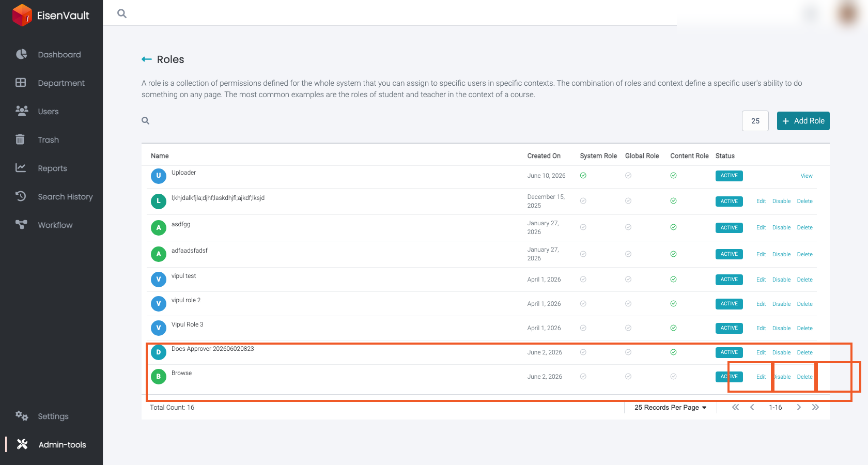Click Uploader's Content Role check icon
868x465 pixels.
click(673, 176)
